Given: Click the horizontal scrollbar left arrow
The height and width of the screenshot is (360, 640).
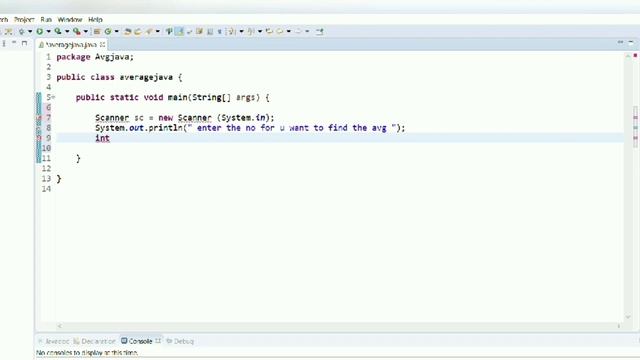Looking at the screenshot, I should click(60, 326).
